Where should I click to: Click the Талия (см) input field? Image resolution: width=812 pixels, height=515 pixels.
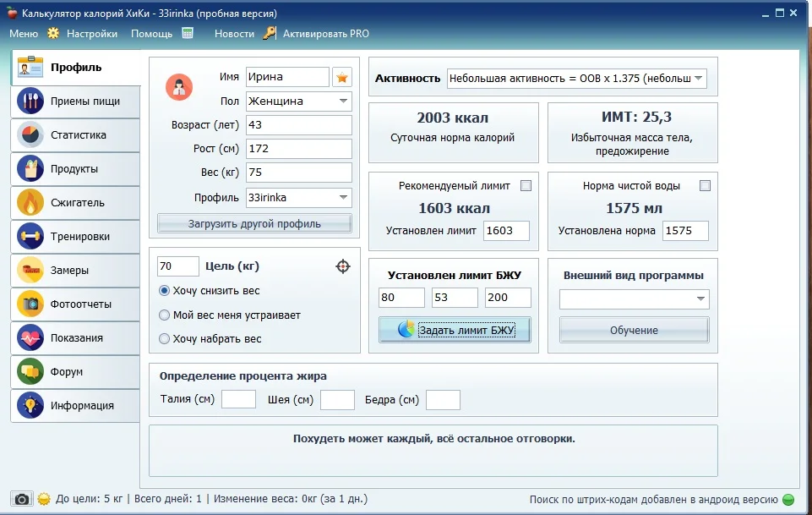coord(238,399)
